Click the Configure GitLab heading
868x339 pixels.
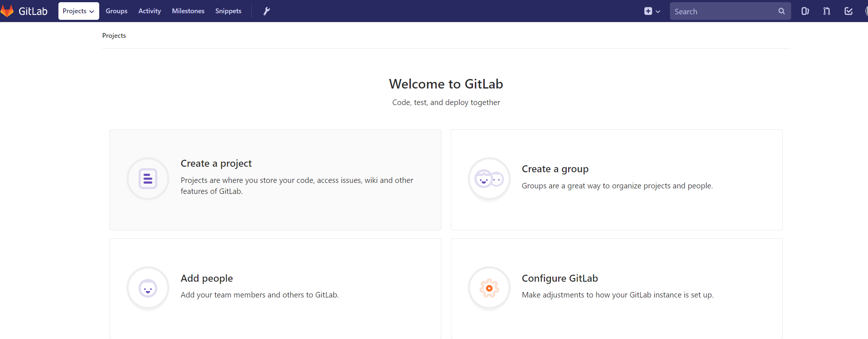coord(560,278)
